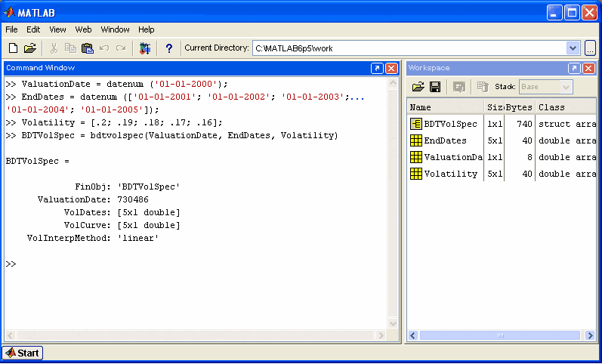
Task: Undock the Command Window
Action: (377, 68)
